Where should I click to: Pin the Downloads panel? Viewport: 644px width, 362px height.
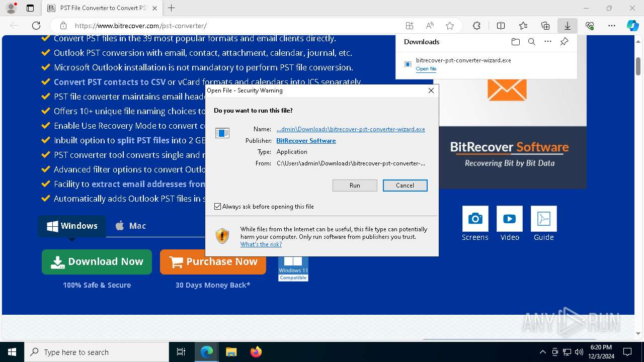point(564,42)
